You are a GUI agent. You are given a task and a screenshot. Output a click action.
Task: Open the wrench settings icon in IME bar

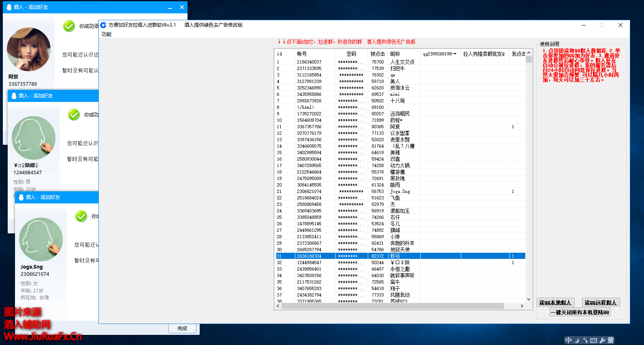coord(602,341)
